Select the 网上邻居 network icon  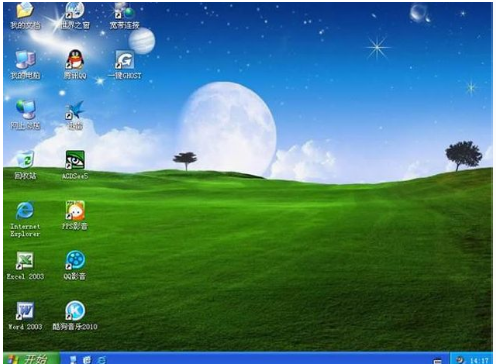[25, 110]
